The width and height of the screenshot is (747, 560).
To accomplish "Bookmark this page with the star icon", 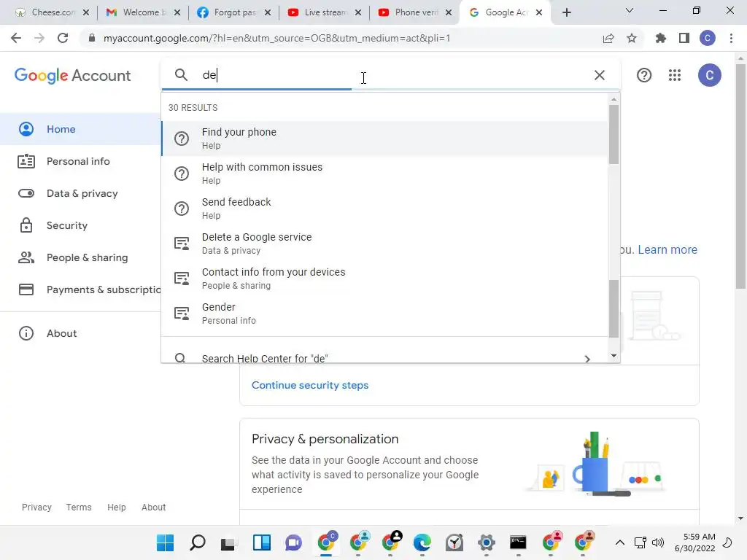I will coord(632,38).
